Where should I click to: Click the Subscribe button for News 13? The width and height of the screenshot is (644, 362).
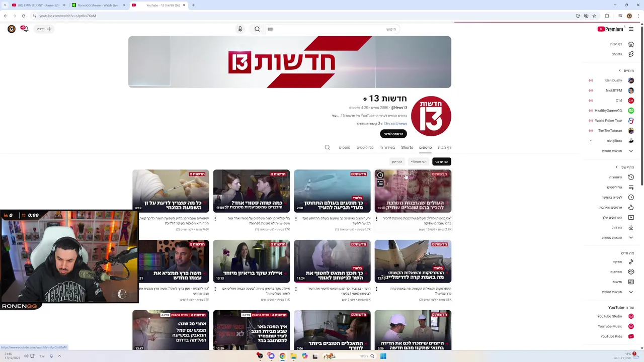coord(393,134)
